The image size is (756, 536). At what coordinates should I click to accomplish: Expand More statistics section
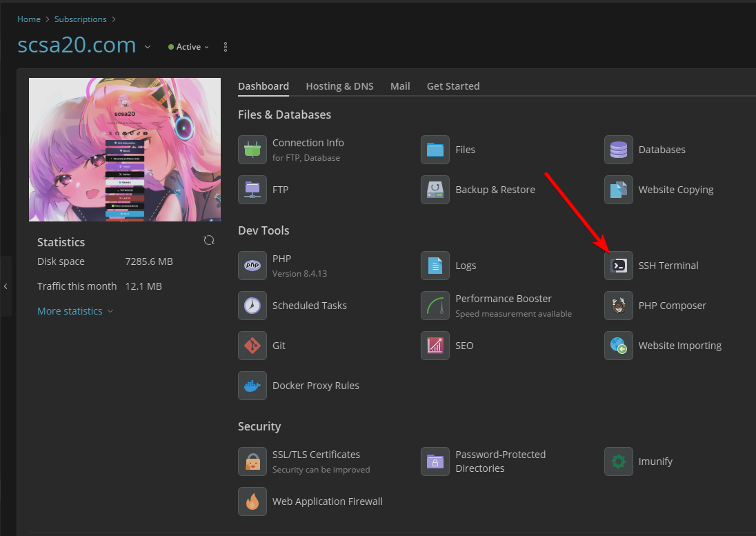pos(75,311)
